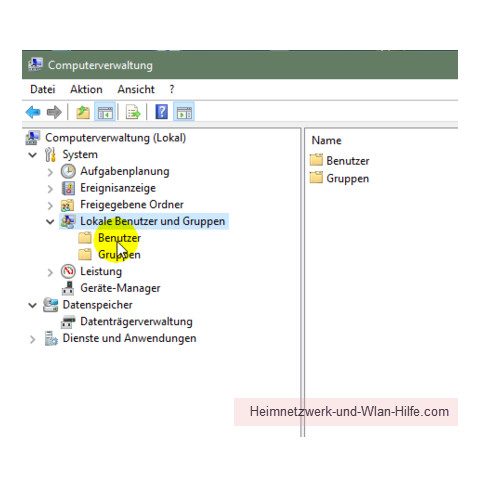This screenshot has height=500, width=500.
Task: Click the grey forward arrow
Action: click(x=54, y=112)
